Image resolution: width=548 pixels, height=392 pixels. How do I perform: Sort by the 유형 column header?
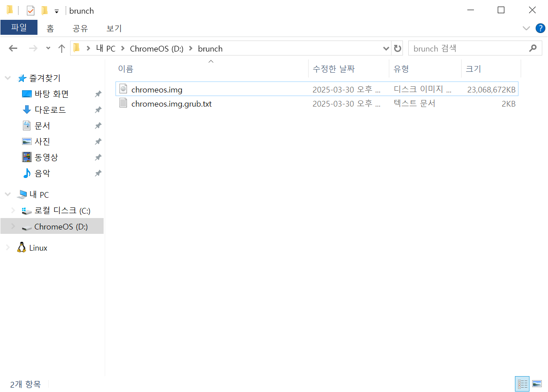point(425,69)
